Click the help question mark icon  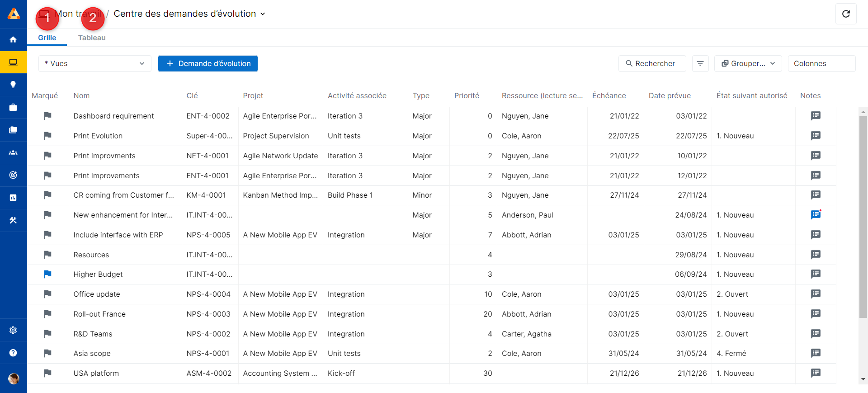(13, 353)
